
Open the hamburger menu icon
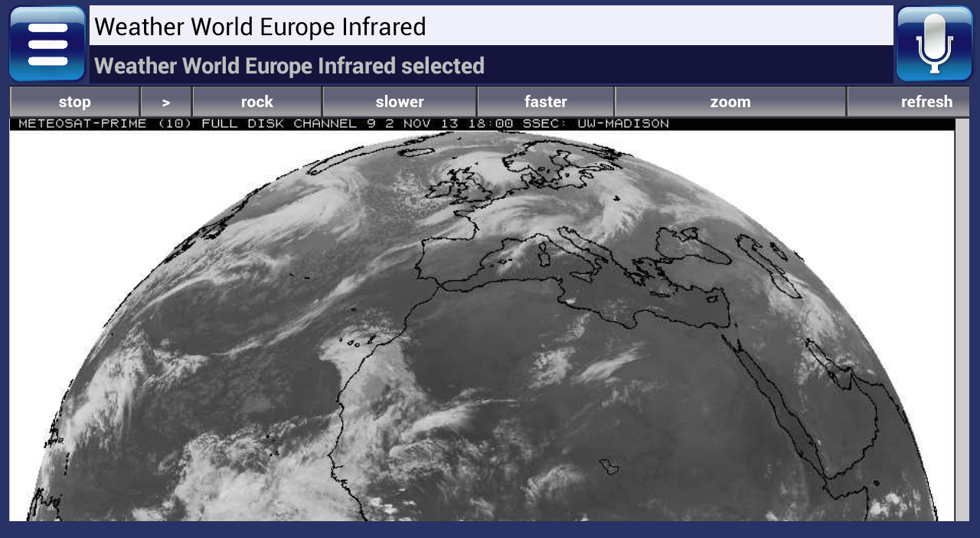(x=47, y=44)
